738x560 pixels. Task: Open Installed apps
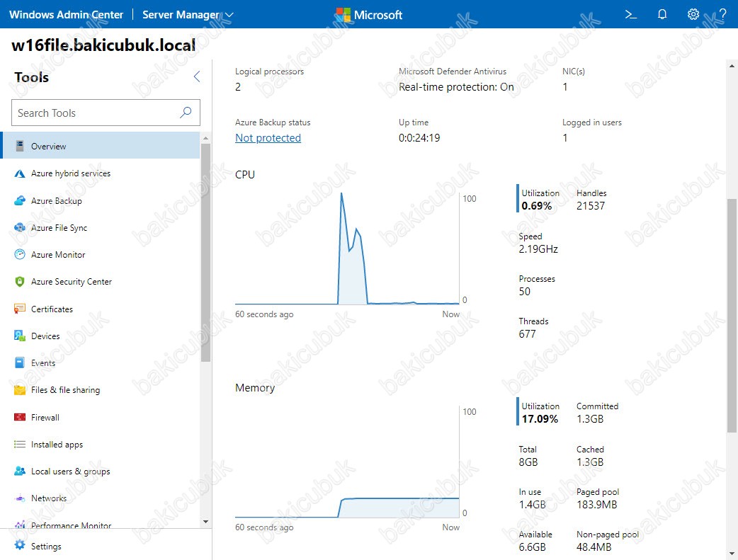click(x=101, y=444)
